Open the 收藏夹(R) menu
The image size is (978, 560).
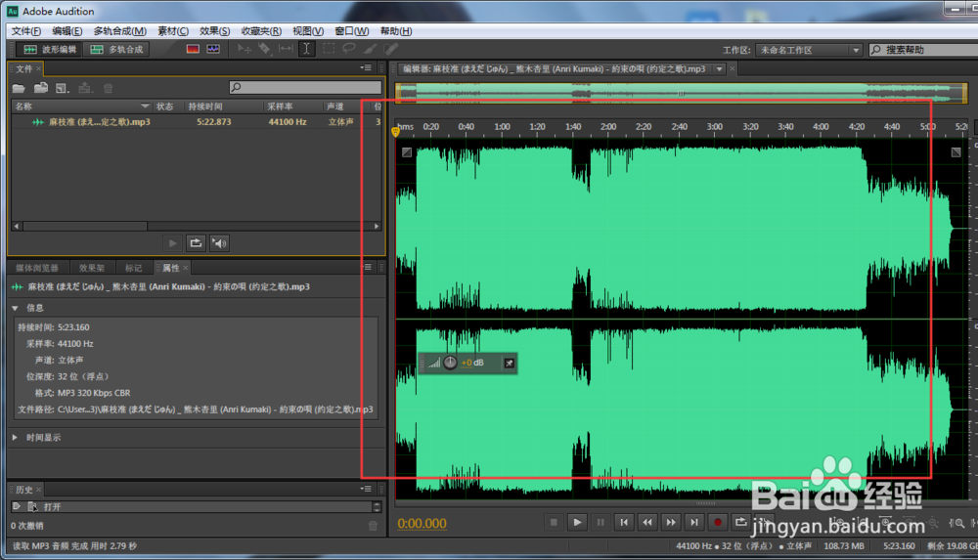[261, 31]
